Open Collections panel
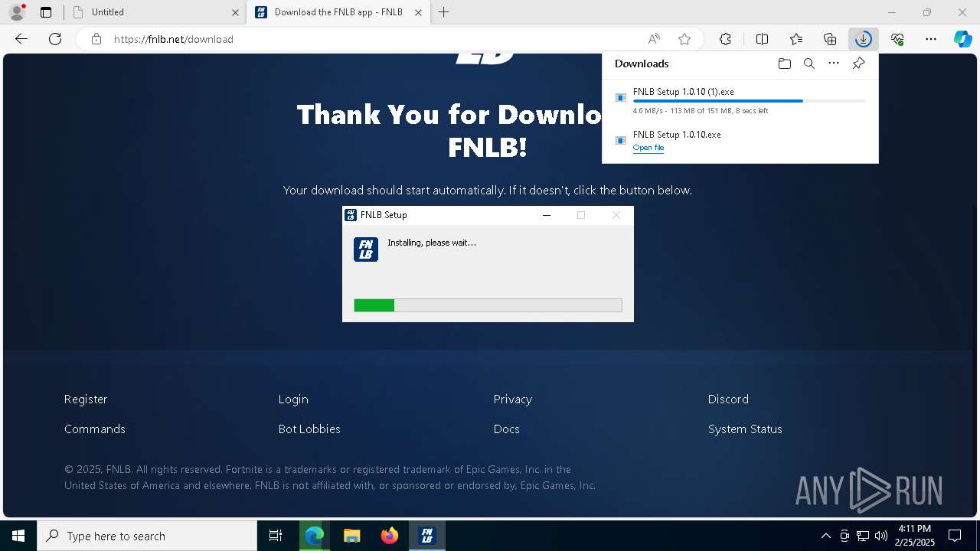This screenshot has width=980, height=551. click(x=830, y=39)
